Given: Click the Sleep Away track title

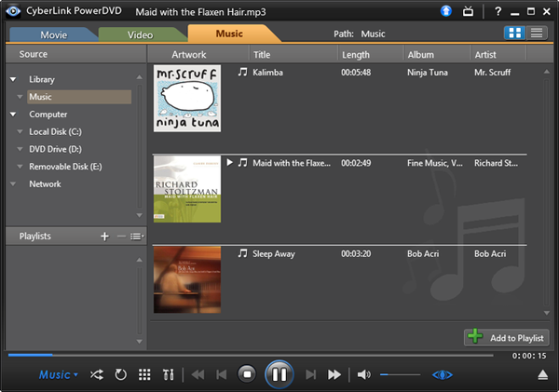Looking at the screenshot, I should pos(274,254).
